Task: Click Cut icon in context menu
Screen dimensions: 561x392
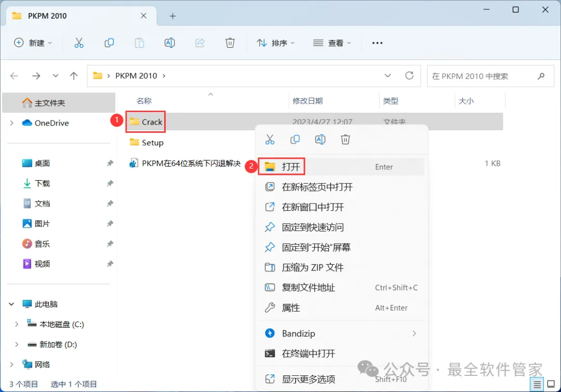Action: (x=270, y=140)
